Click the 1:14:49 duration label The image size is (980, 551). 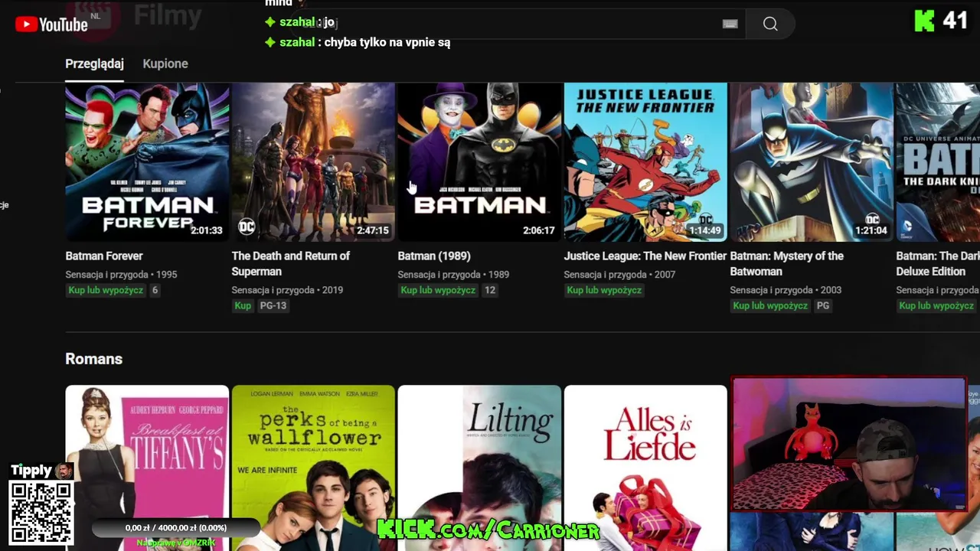tap(705, 230)
